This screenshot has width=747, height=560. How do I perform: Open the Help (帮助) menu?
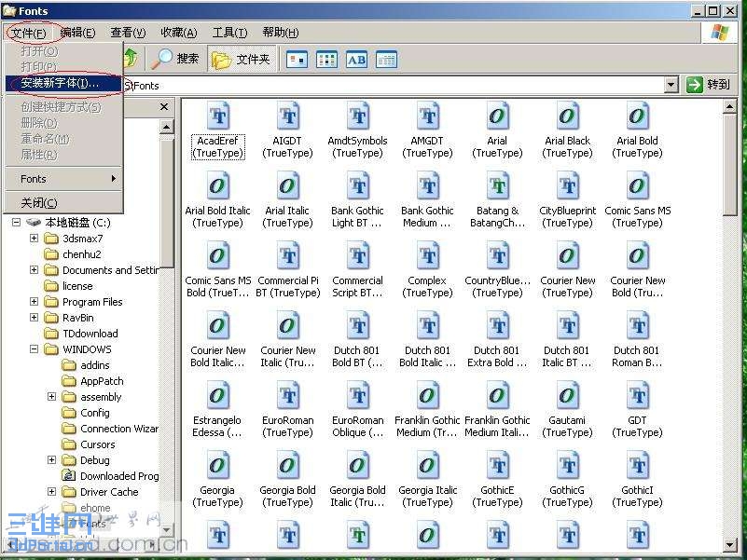tap(280, 33)
